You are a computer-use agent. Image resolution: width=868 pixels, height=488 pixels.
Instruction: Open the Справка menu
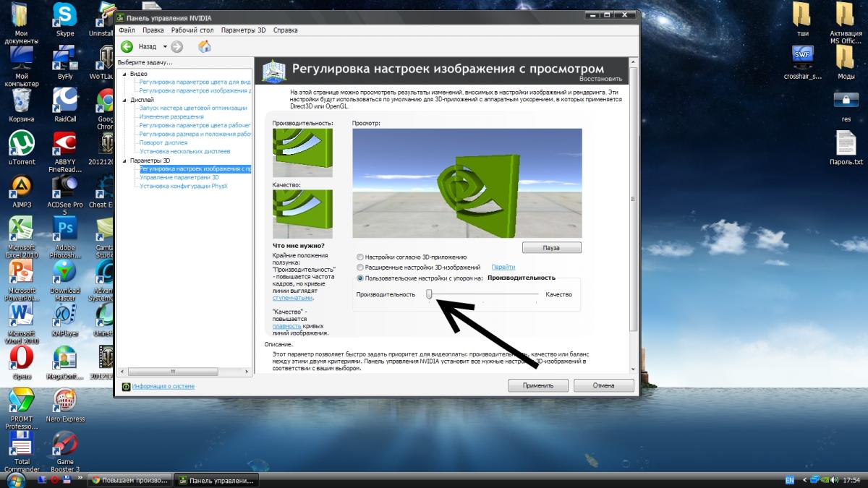pos(286,30)
